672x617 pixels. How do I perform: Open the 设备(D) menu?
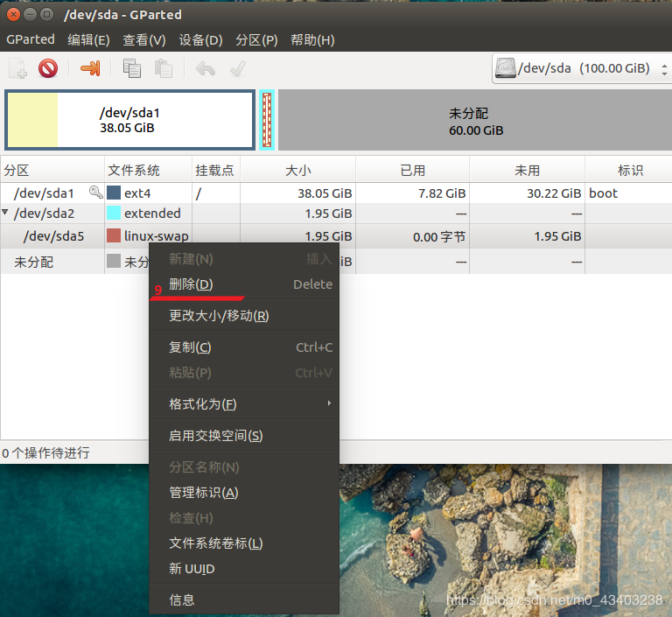click(x=200, y=40)
